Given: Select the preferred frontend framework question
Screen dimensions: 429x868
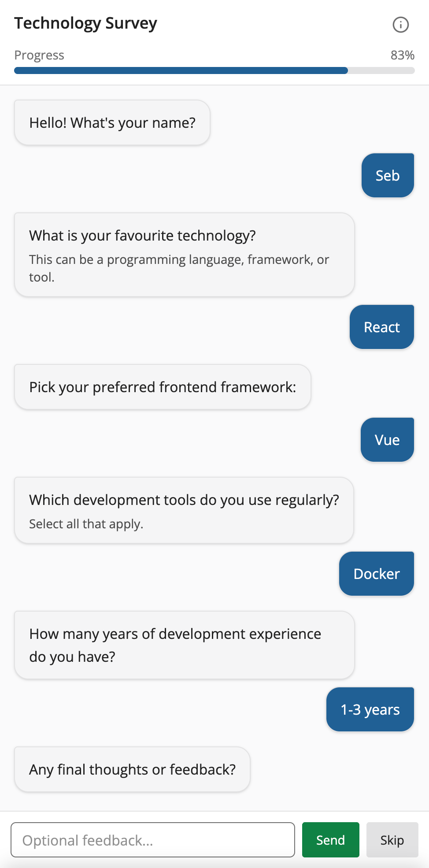Looking at the screenshot, I should pos(163,387).
